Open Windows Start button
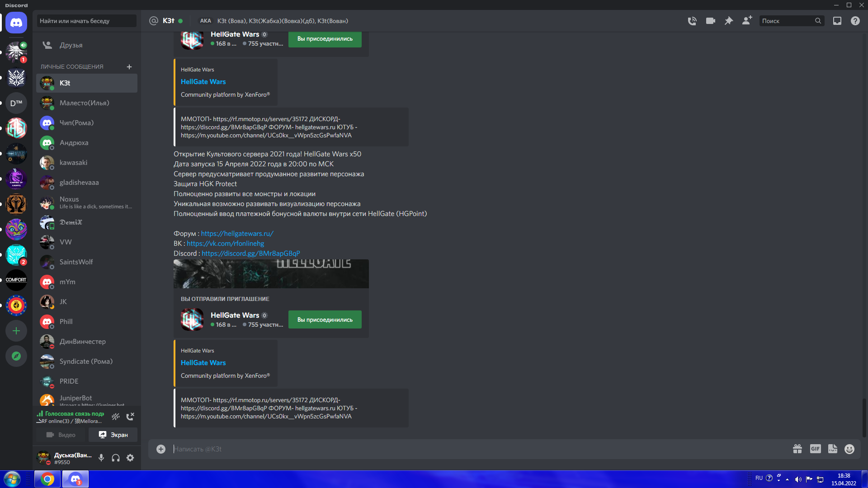The width and height of the screenshot is (868, 488). point(12,479)
